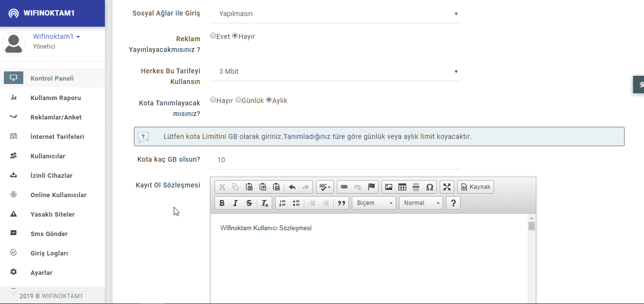Click into the Kayıt Ol Sözleşmesi text area
This screenshot has height=304, width=644.
[369, 259]
